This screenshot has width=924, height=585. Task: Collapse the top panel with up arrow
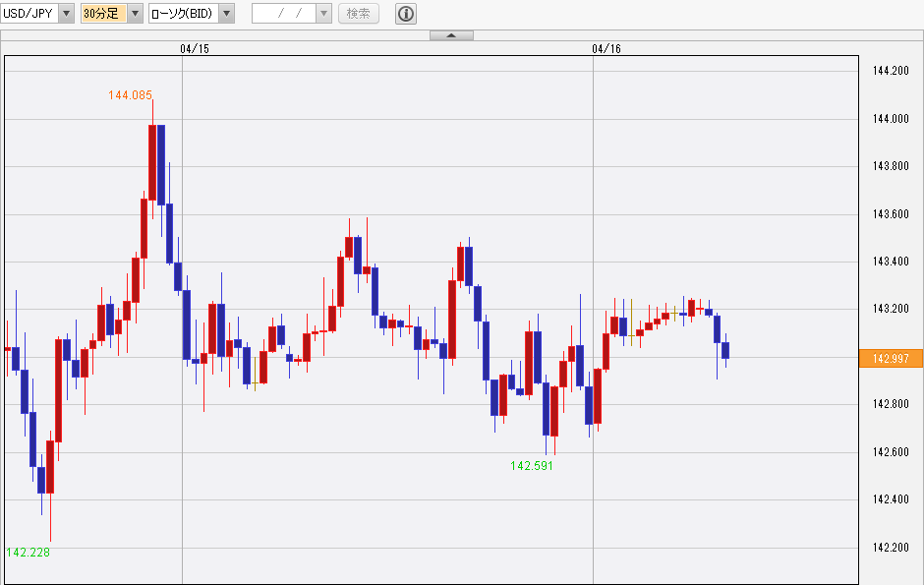[x=451, y=36]
